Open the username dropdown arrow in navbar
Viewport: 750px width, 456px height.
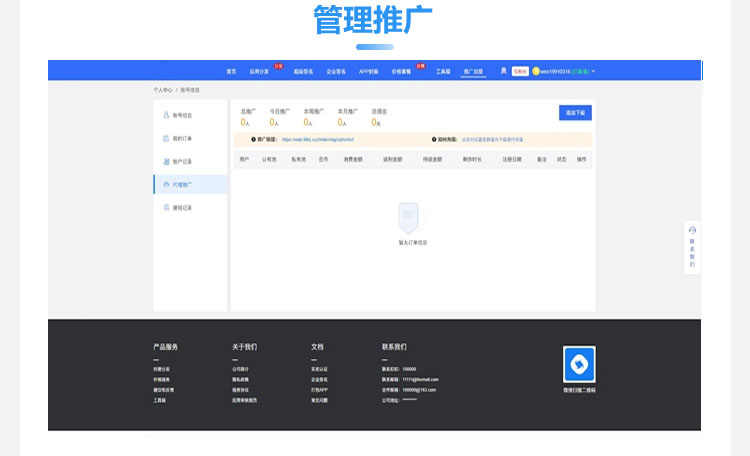[x=593, y=71]
